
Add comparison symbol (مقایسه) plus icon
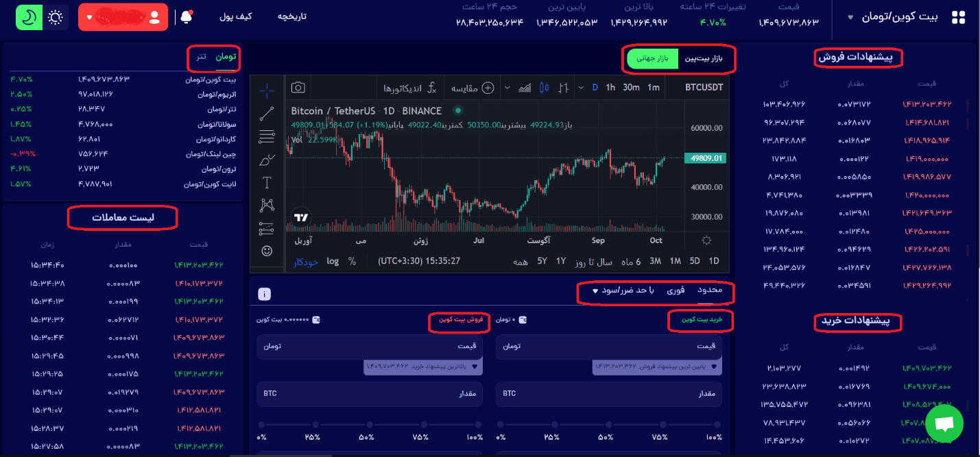pos(488,88)
